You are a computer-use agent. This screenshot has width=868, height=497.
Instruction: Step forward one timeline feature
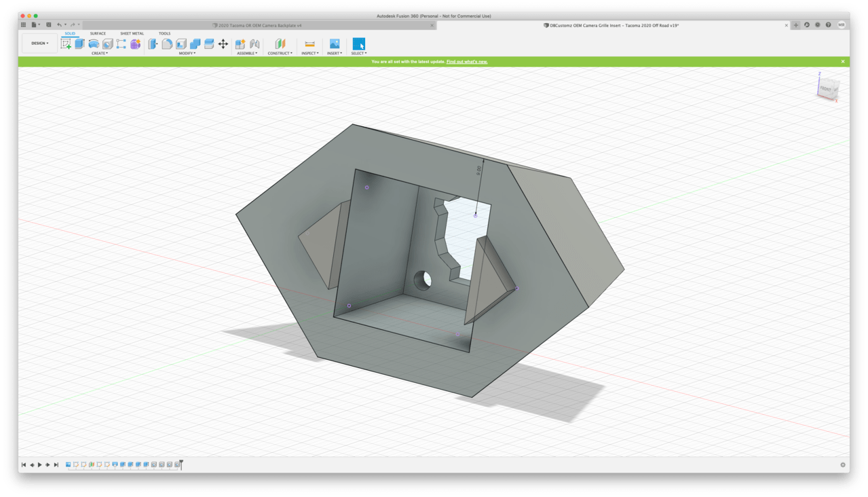coord(48,465)
